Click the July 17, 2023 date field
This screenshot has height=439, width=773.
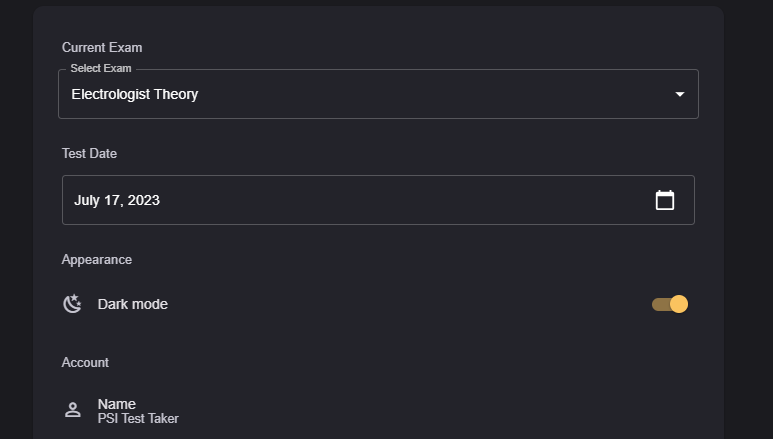click(x=117, y=200)
